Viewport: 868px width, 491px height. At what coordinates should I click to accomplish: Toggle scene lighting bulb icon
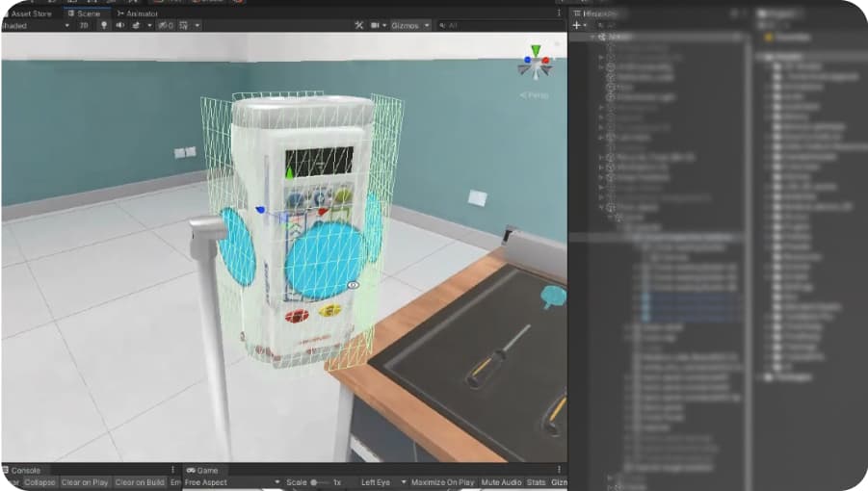click(x=101, y=25)
